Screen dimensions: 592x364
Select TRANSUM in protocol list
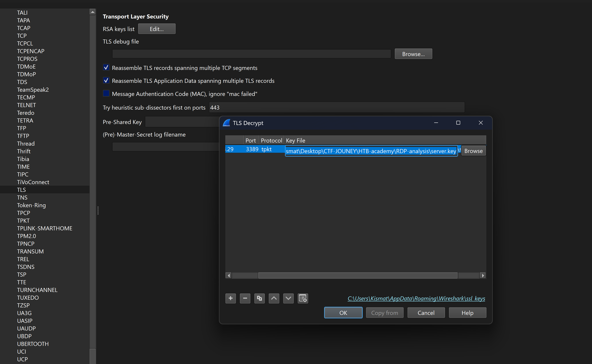(x=30, y=251)
